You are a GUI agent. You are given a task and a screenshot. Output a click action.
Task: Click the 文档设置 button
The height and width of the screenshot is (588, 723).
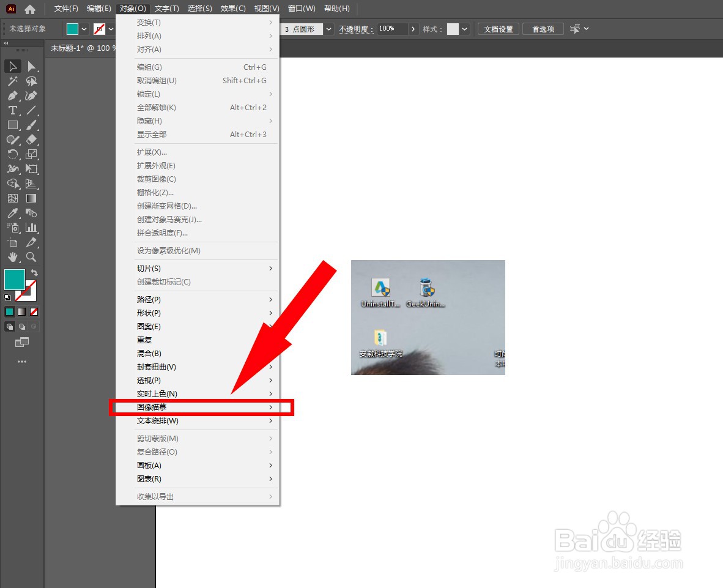499,29
